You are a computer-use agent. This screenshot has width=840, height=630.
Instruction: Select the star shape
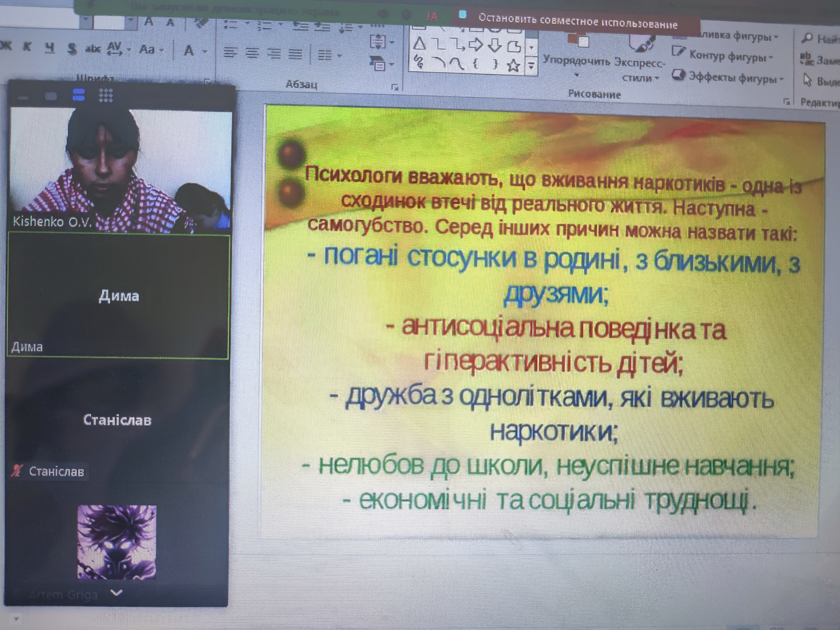pos(513,66)
